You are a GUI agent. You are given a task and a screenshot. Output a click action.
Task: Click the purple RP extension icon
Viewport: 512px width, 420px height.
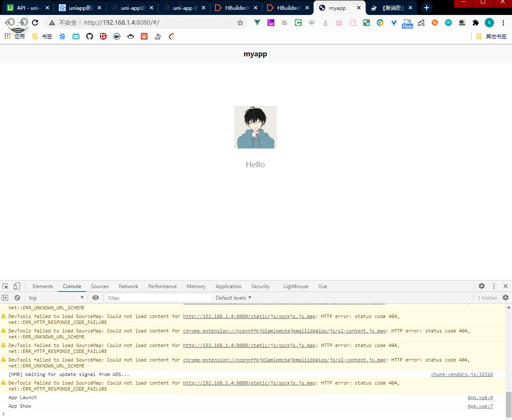point(271,23)
